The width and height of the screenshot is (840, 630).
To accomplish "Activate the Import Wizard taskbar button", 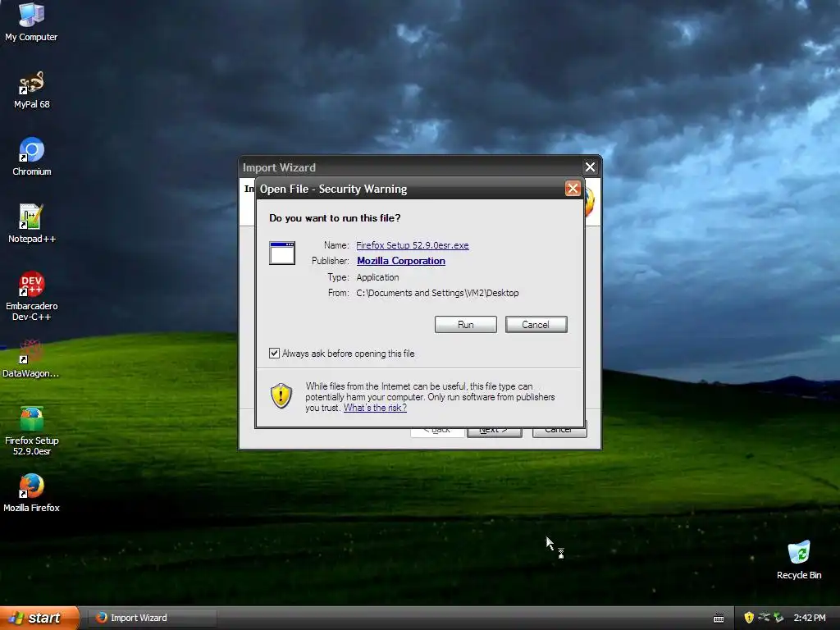I will 151,618.
